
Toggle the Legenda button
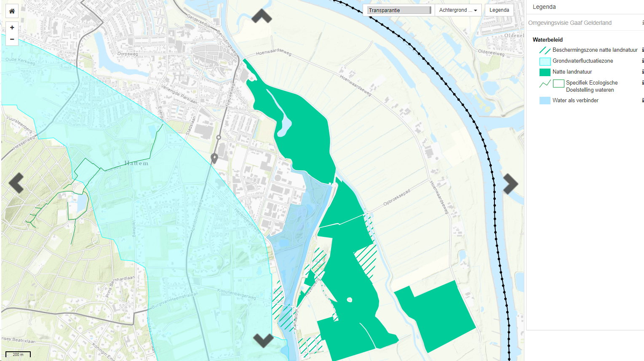[499, 10]
